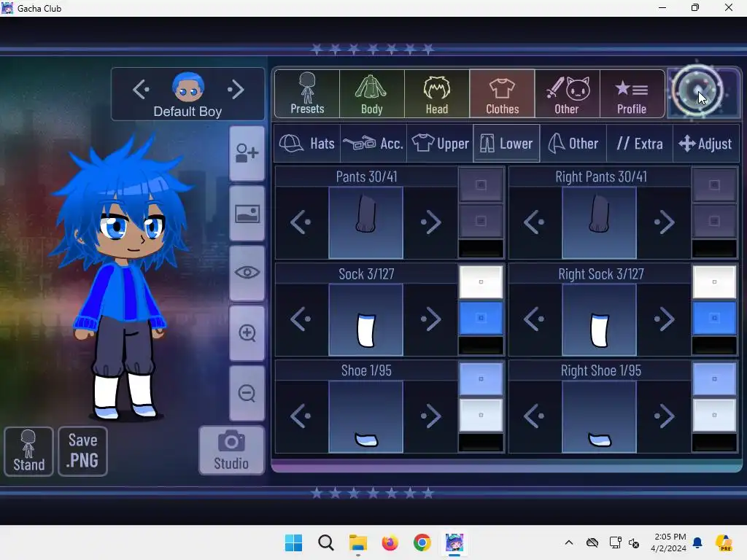Image resolution: width=747 pixels, height=560 pixels.
Task: Click the Right Sock preview thumbnail
Action: point(600,319)
